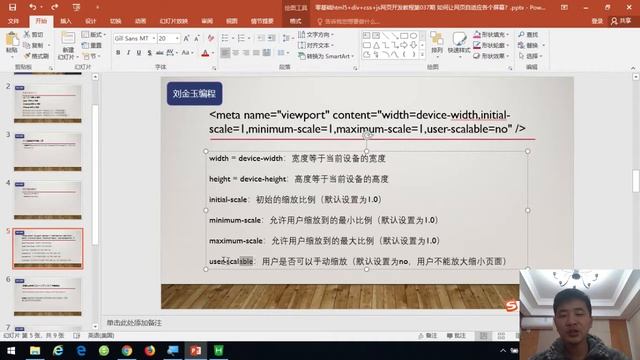Image resolution: width=640 pixels, height=360 pixels.
Task: Expand the shapes gallery more button
Action: [x=422, y=55]
